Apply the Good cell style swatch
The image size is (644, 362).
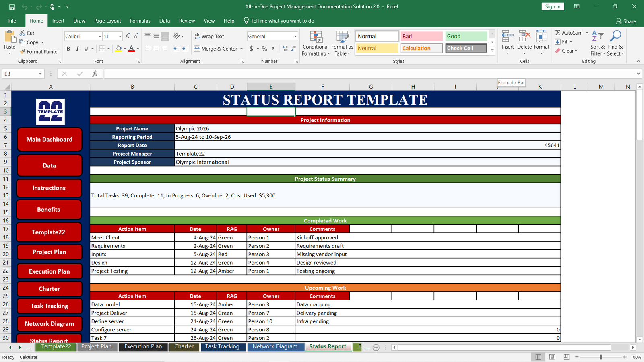(x=466, y=36)
